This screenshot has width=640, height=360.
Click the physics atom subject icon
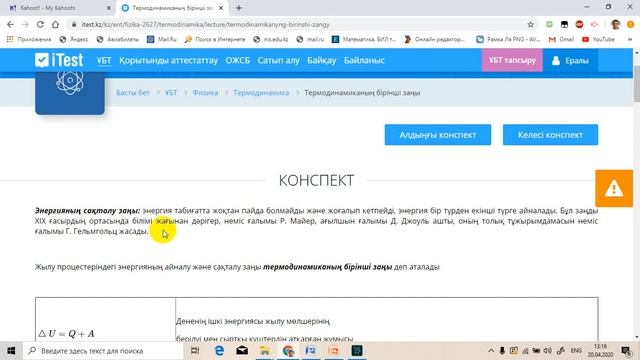70,82
